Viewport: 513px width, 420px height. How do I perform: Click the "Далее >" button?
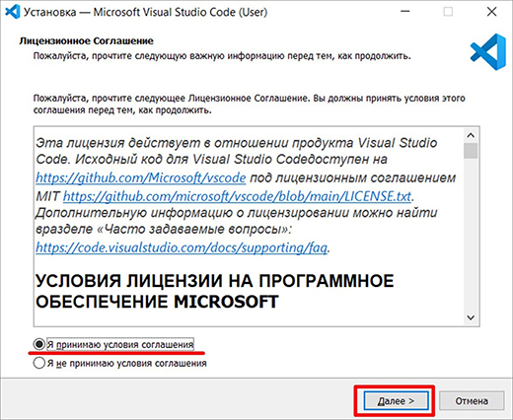tap(396, 400)
